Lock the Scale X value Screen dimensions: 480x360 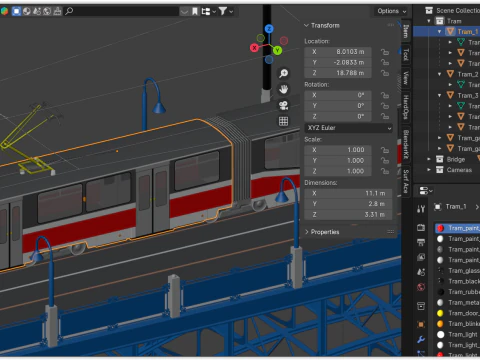point(385,150)
